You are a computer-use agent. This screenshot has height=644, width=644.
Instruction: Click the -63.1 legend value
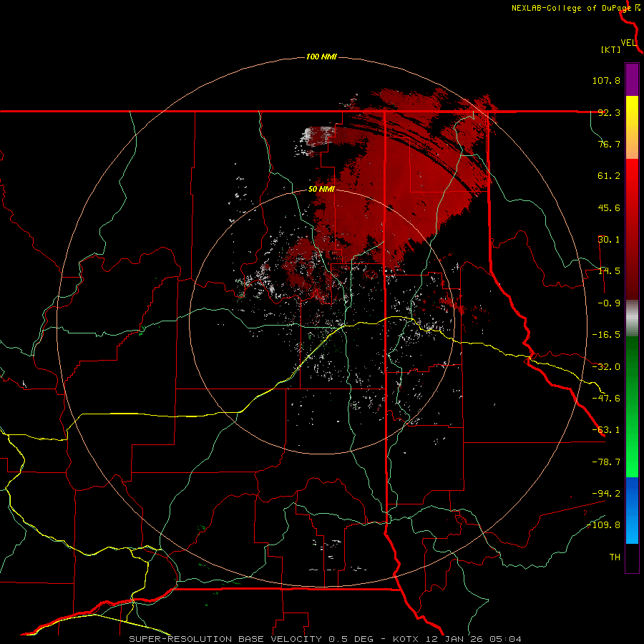(x=606, y=430)
